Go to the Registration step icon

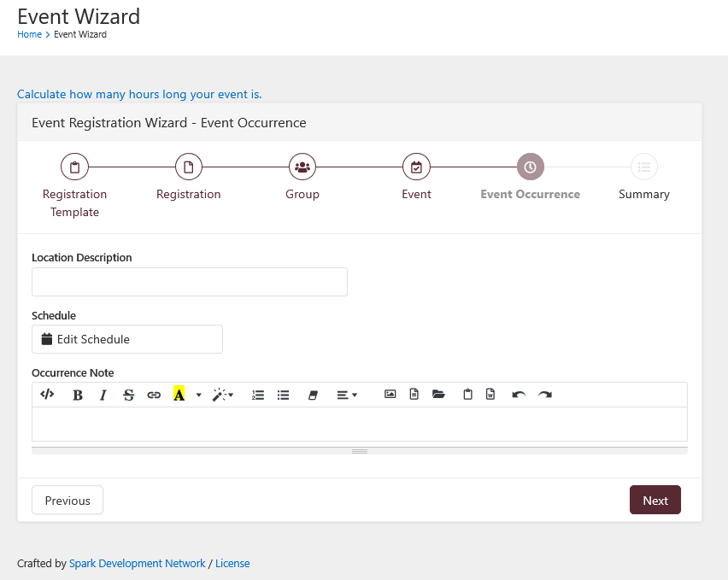coord(189,167)
